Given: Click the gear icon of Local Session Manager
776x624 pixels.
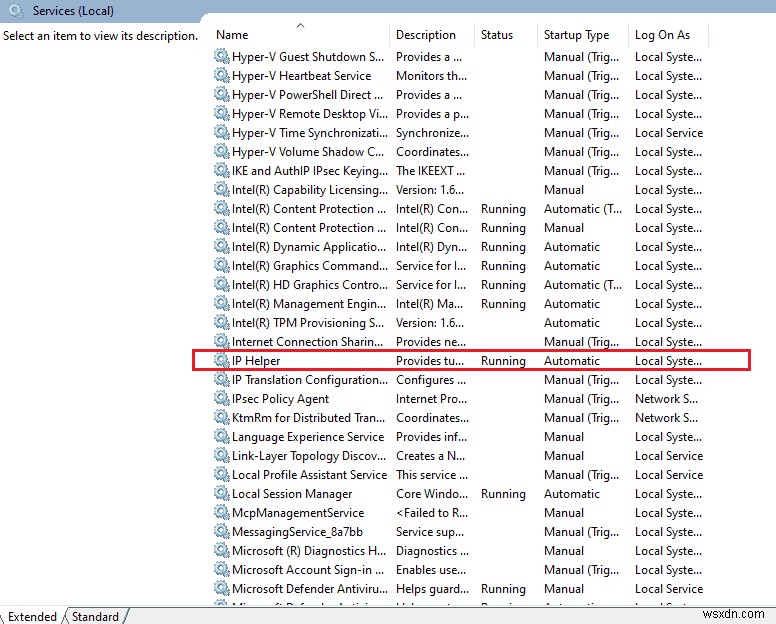Looking at the screenshot, I should 222,493.
